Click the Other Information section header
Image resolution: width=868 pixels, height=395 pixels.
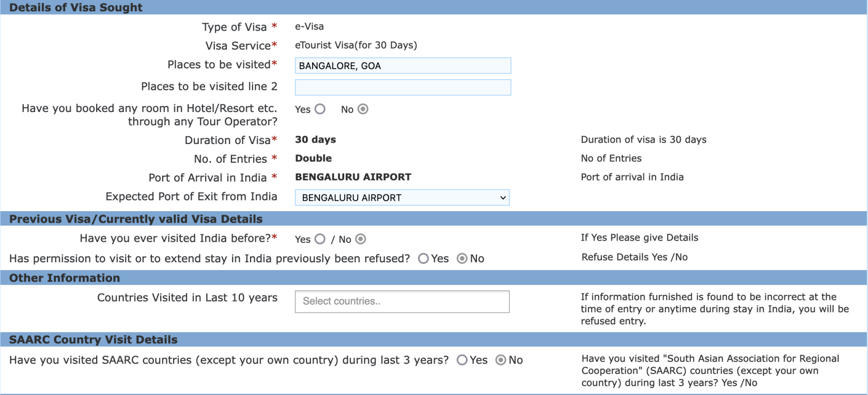63,278
